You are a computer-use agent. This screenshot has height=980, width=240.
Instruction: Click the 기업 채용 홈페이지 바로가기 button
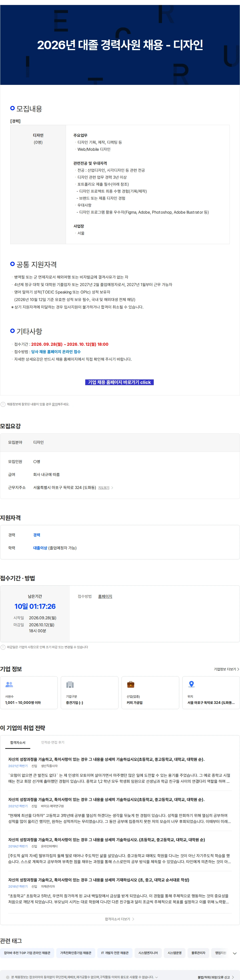[119, 382]
